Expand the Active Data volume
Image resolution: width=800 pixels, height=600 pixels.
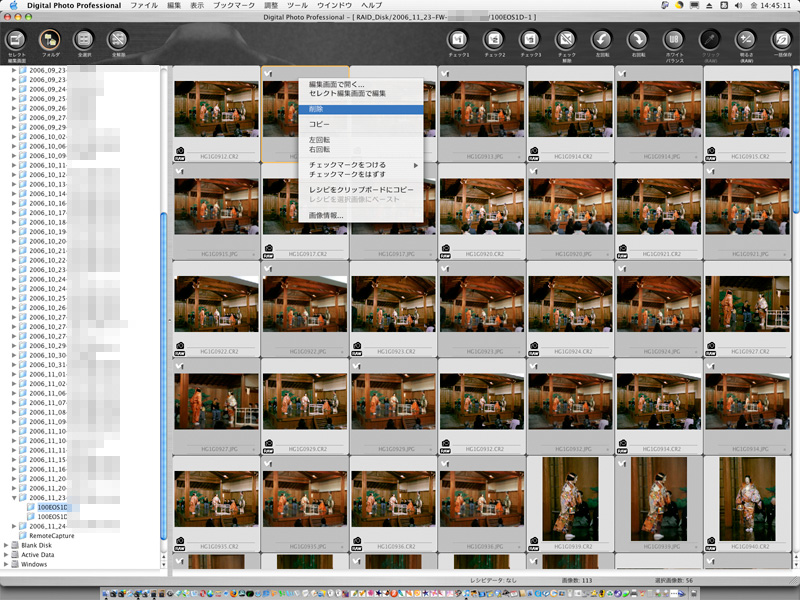6,555
